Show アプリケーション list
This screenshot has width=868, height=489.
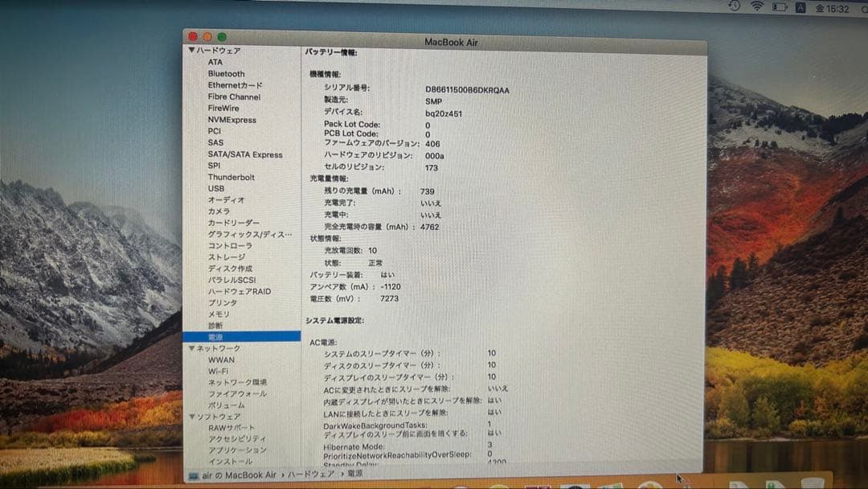pyautogui.click(x=237, y=450)
